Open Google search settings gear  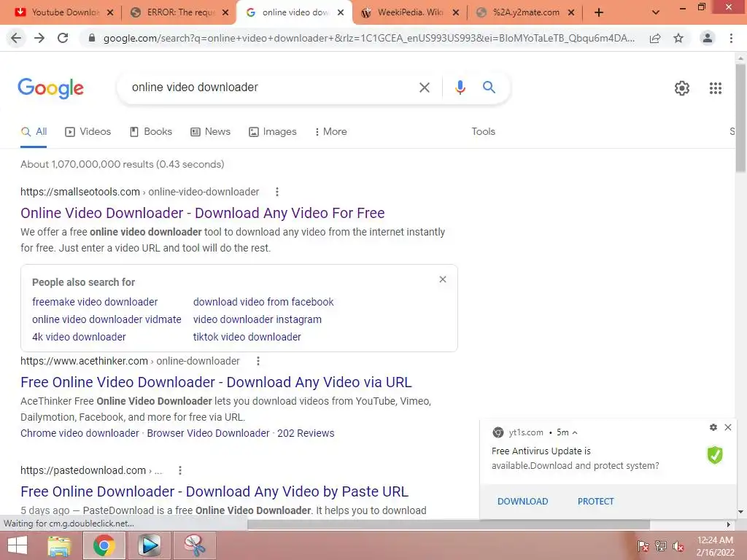pyautogui.click(x=682, y=88)
